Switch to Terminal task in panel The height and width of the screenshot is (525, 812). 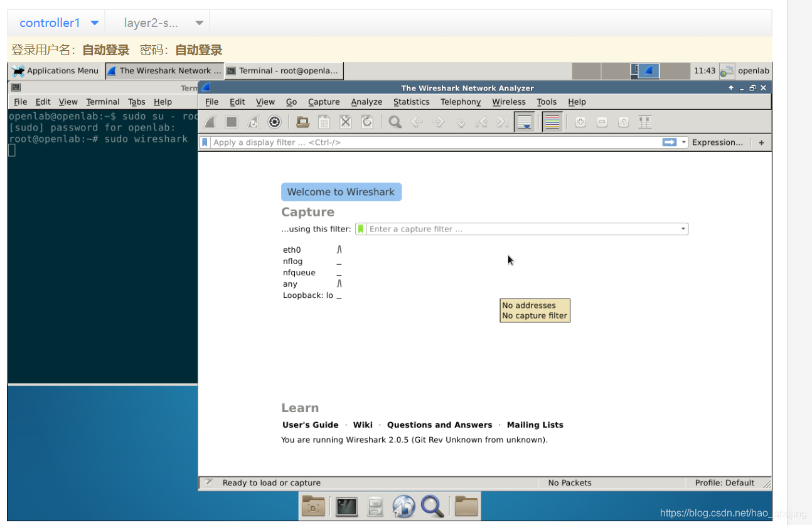[x=284, y=71]
